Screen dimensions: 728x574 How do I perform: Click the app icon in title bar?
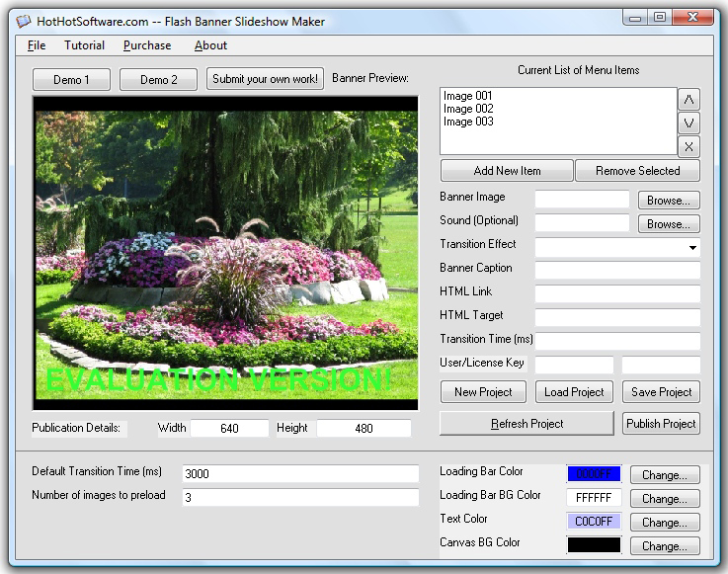coord(23,21)
